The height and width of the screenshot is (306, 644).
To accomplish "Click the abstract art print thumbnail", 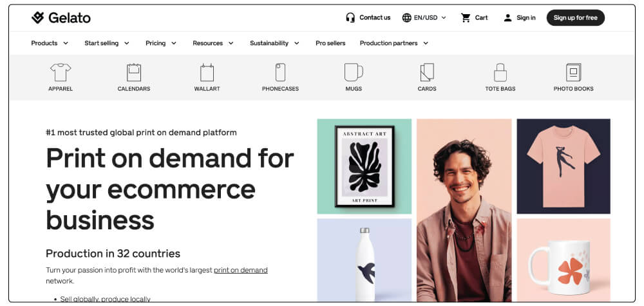I will [x=365, y=166].
